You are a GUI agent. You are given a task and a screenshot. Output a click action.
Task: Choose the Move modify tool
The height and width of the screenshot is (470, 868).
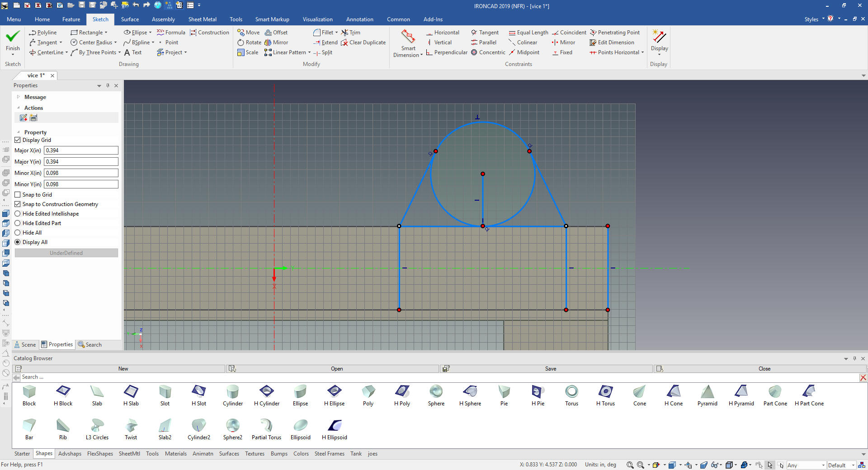pos(249,33)
